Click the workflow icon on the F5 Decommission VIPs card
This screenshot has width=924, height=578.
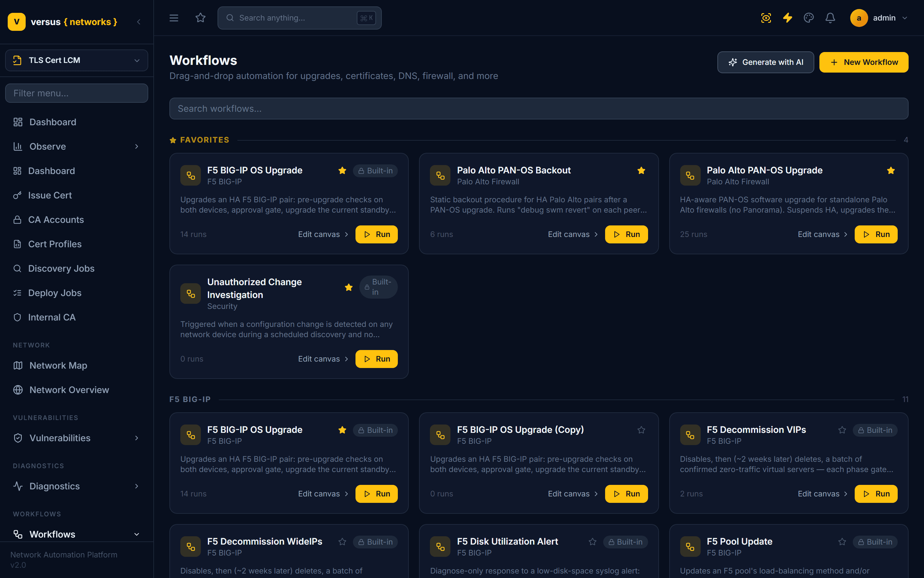(x=690, y=435)
